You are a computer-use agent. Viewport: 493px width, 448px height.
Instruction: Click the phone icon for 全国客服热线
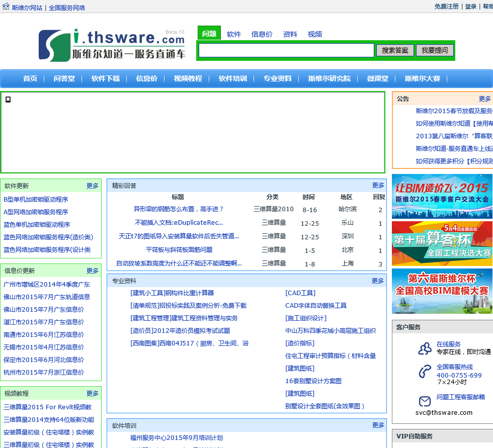click(425, 372)
